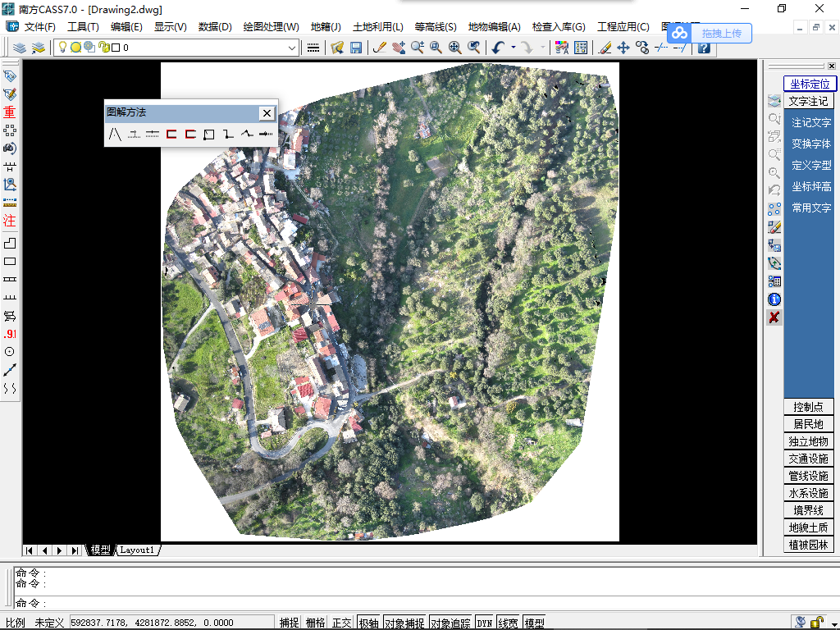Toggle 对象捕捉 object snap in status bar
The height and width of the screenshot is (630, 840).
click(404, 623)
